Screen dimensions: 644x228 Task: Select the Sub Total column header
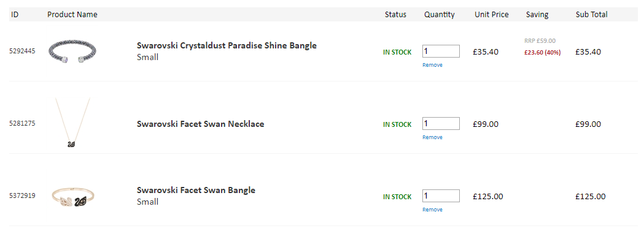coord(591,14)
